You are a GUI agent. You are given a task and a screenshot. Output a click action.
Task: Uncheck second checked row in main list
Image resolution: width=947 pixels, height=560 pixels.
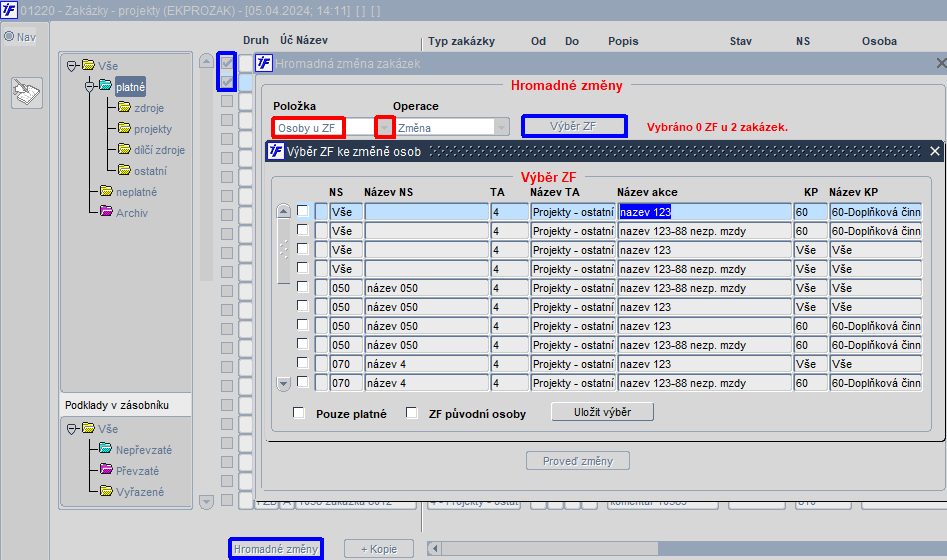[227, 82]
